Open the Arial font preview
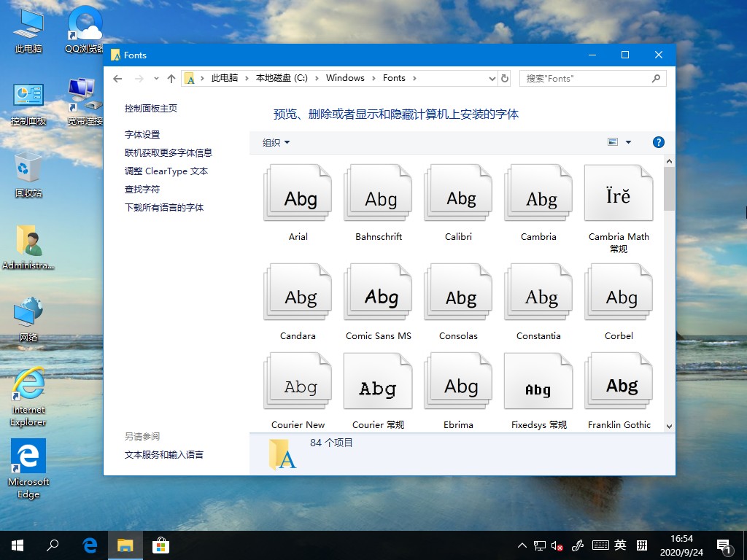 click(x=297, y=192)
